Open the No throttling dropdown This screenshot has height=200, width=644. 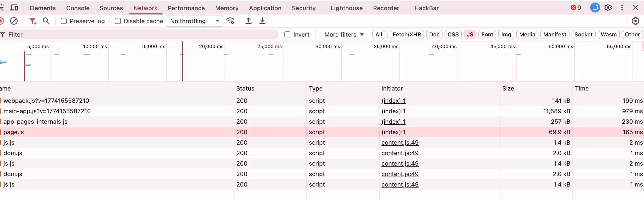(x=194, y=21)
